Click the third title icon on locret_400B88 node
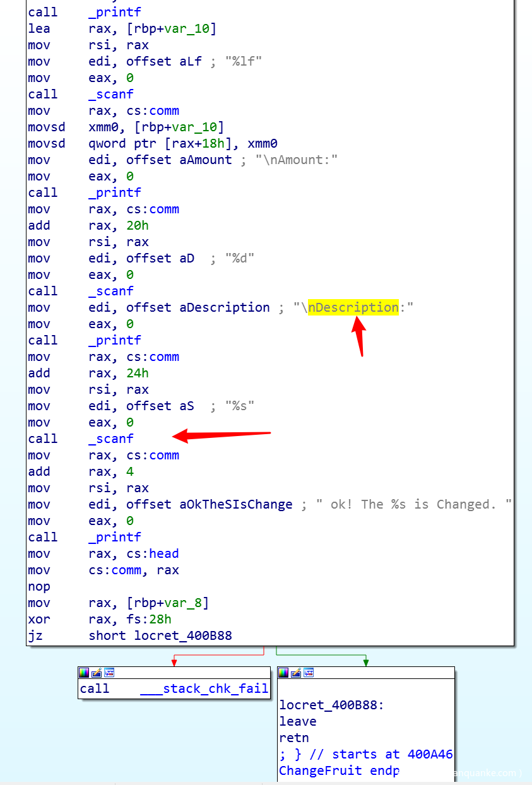The width and height of the screenshot is (532, 785). pos(309,673)
